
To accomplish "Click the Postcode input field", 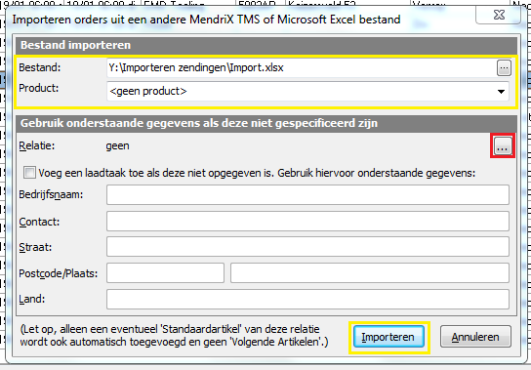I will click(x=165, y=273).
